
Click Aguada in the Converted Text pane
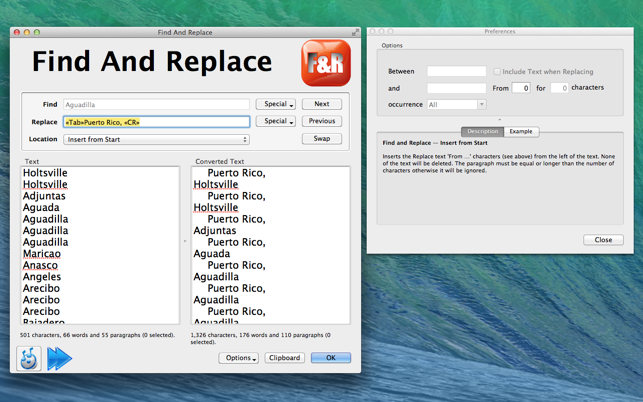coord(212,254)
